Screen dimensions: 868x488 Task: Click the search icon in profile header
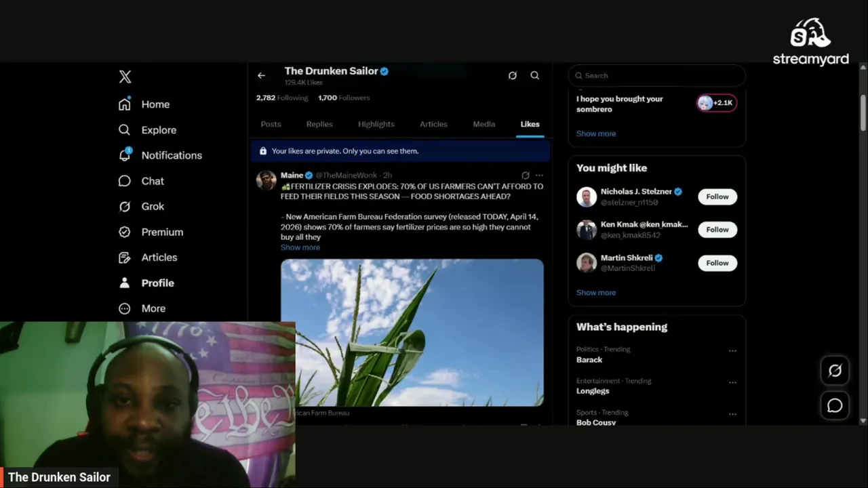[x=535, y=75]
